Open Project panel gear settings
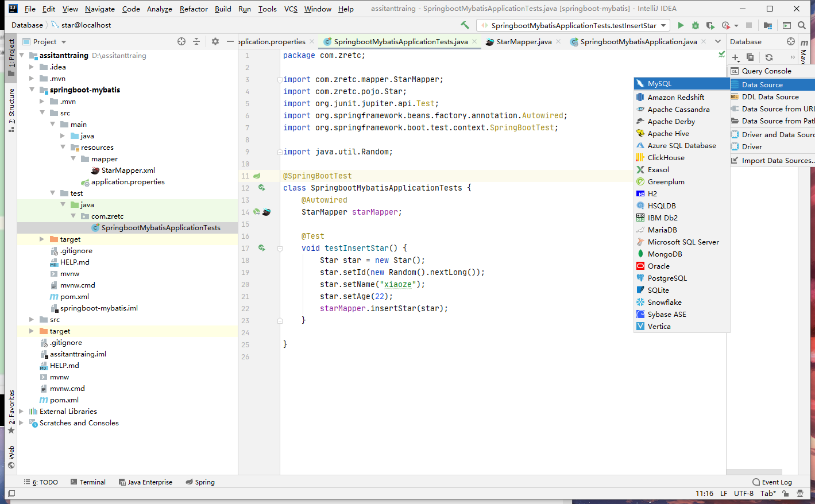815x504 pixels. 215,41
